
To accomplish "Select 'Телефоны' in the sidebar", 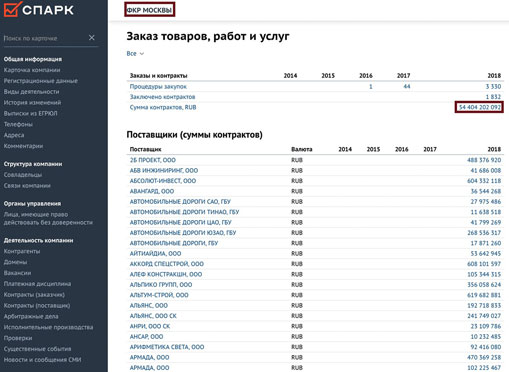I will click(x=18, y=124).
